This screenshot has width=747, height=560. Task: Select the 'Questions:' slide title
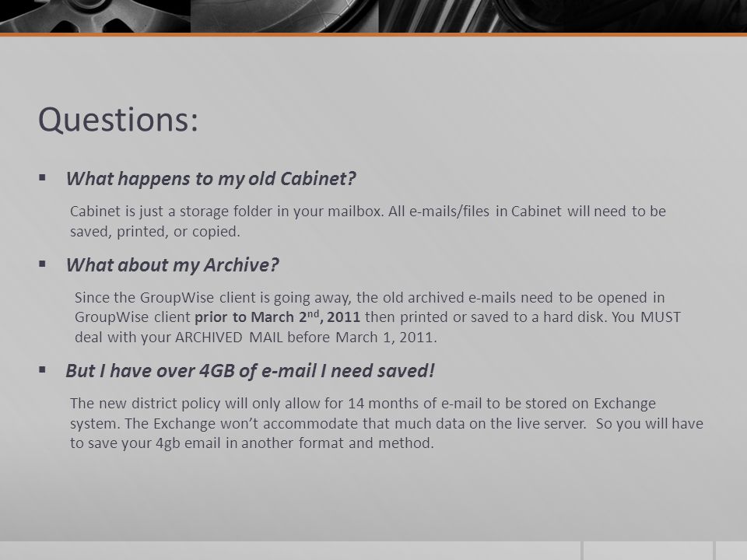118,120
